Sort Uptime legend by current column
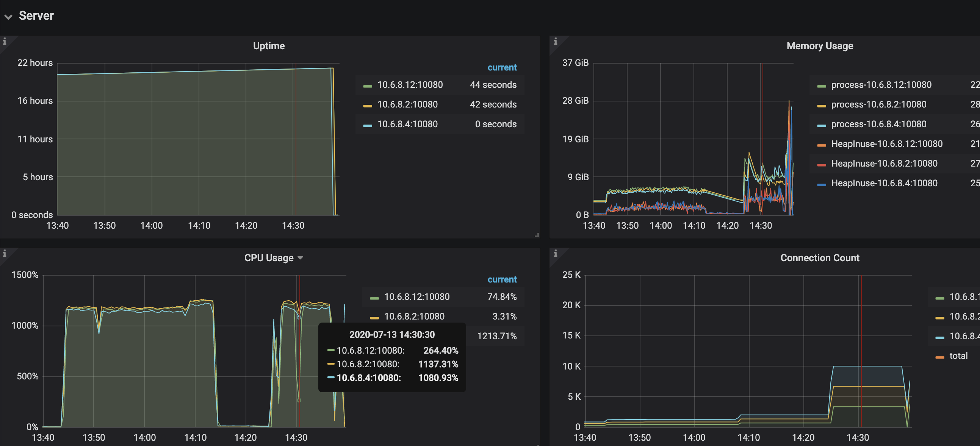980x446 pixels. click(x=502, y=68)
